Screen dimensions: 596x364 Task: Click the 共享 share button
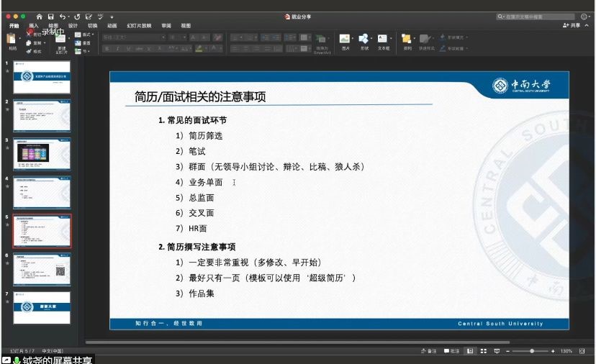coord(572,25)
